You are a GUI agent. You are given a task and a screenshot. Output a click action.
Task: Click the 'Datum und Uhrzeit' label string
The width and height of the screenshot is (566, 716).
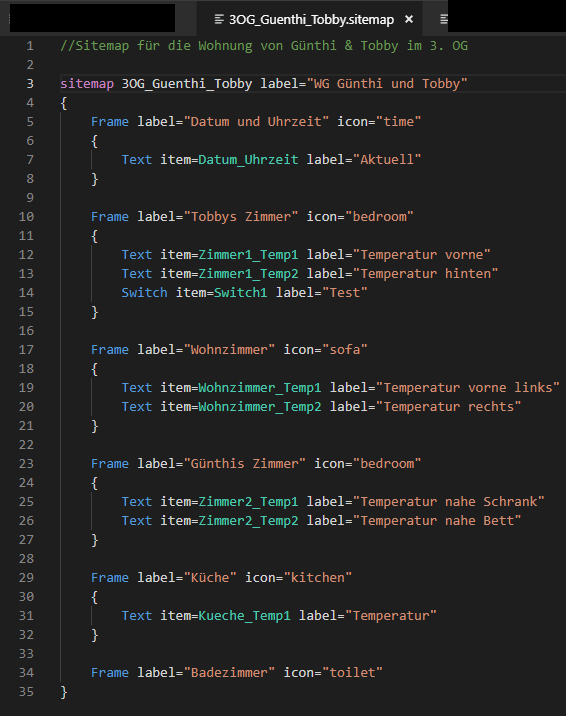point(256,122)
